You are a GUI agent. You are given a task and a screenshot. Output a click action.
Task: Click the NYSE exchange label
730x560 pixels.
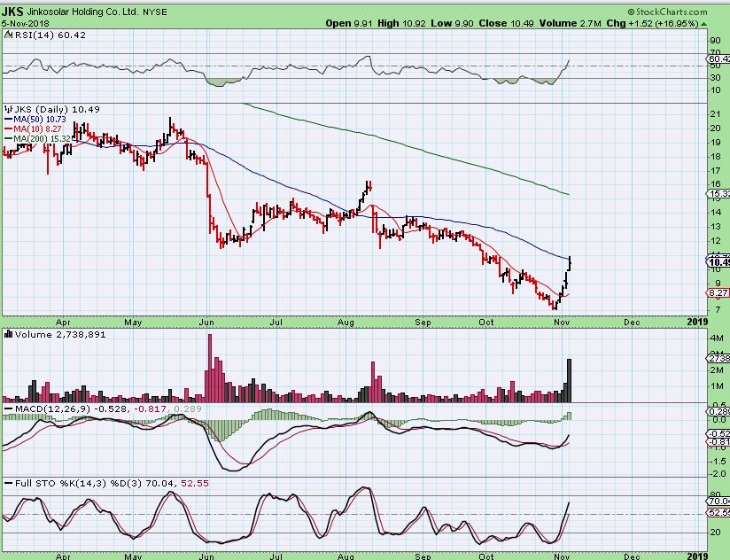tap(154, 12)
